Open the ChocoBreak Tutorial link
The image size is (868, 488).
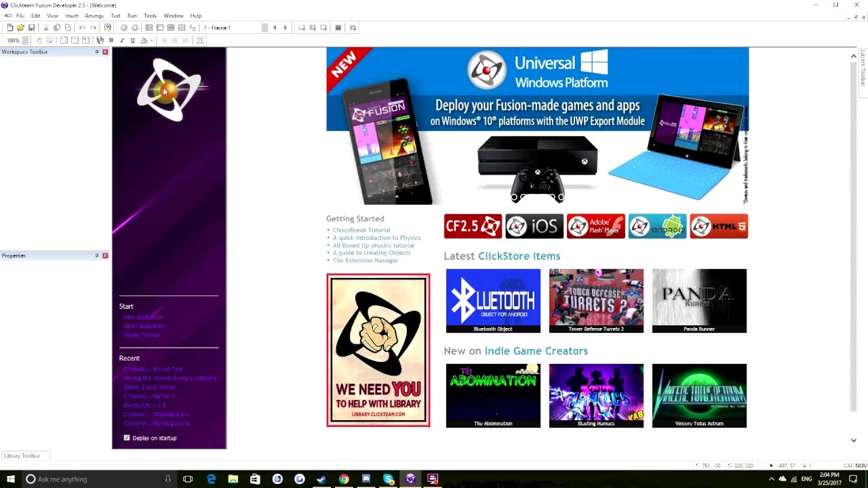click(x=361, y=230)
